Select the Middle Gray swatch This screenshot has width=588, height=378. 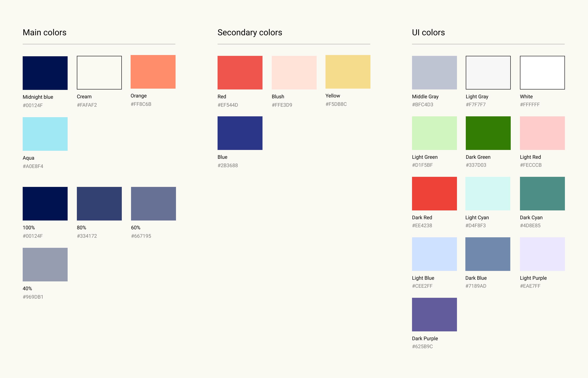click(x=434, y=72)
